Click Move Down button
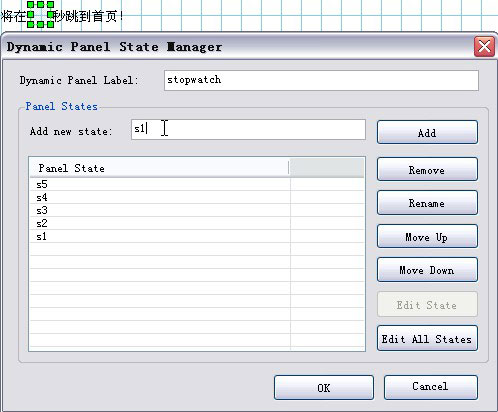 pyautogui.click(x=427, y=270)
